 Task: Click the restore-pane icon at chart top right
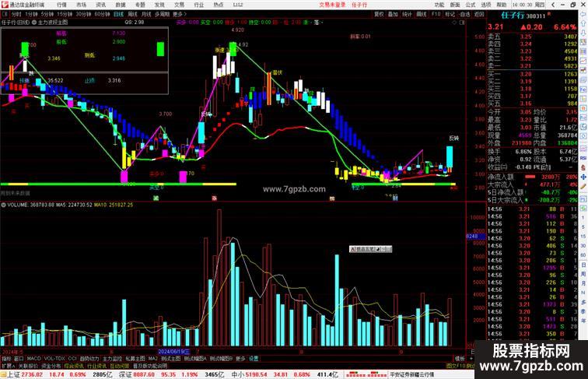(x=462, y=23)
